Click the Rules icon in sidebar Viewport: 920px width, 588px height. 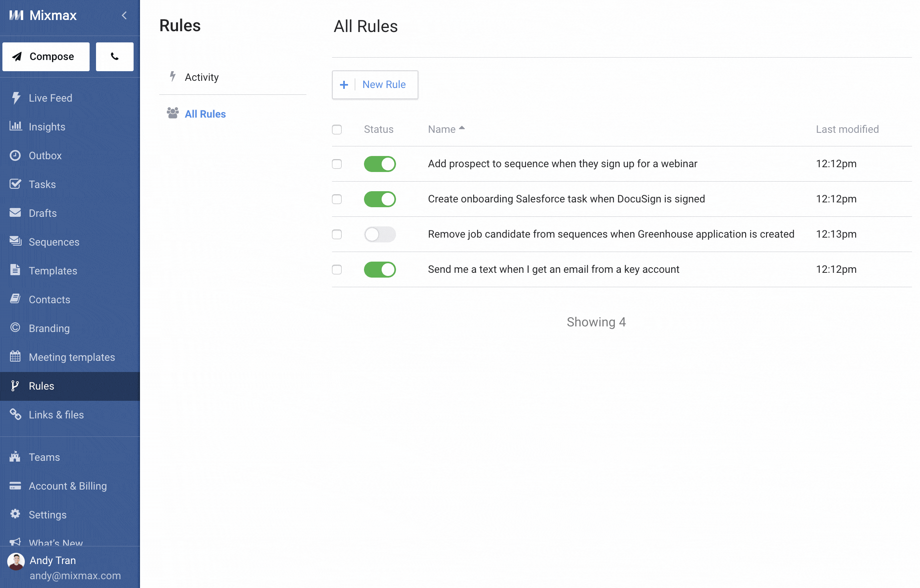pos(15,386)
